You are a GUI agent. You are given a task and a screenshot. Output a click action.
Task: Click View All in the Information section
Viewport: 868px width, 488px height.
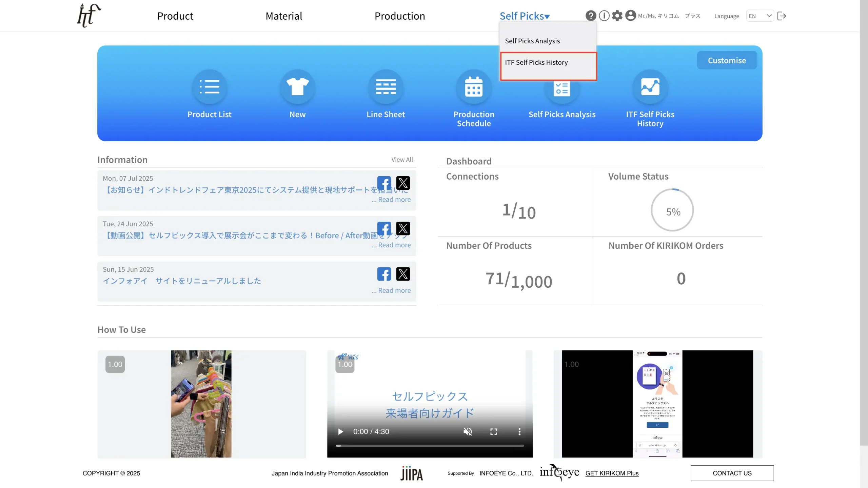402,160
